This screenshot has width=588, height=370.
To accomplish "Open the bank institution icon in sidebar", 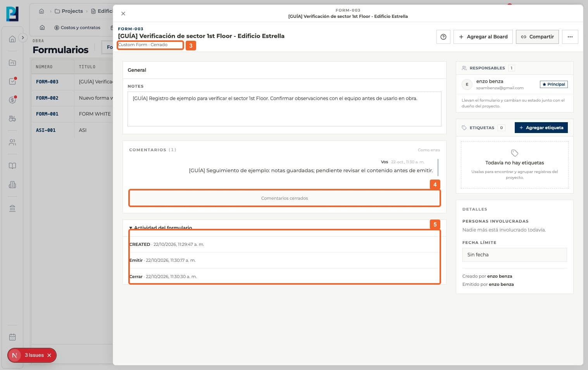I will pyautogui.click(x=12, y=208).
